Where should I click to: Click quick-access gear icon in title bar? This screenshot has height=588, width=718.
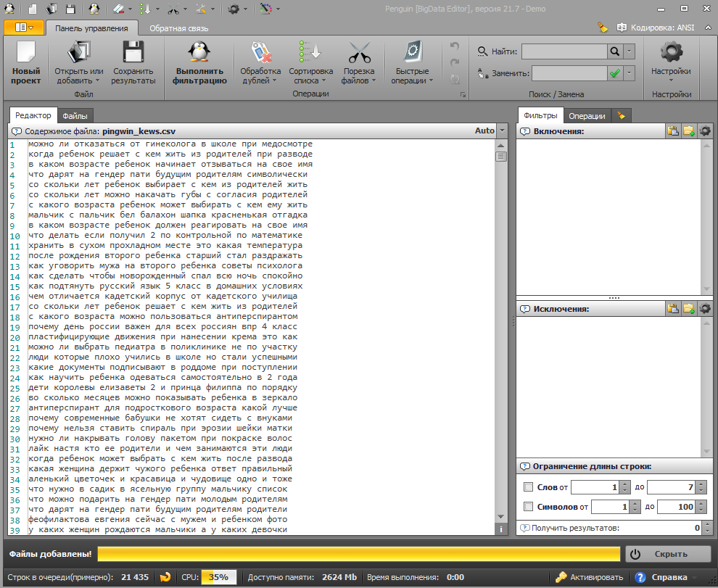[234, 8]
